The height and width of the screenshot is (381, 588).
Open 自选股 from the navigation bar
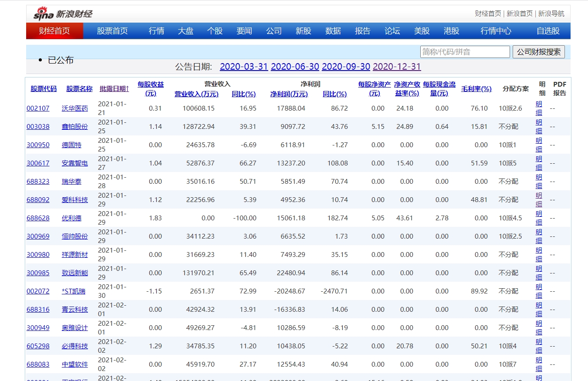(x=547, y=31)
